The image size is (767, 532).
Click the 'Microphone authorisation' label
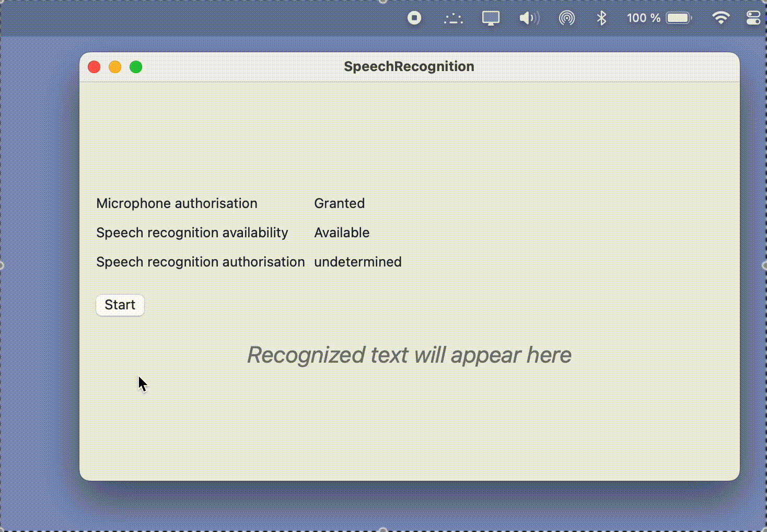click(x=177, y=203)
